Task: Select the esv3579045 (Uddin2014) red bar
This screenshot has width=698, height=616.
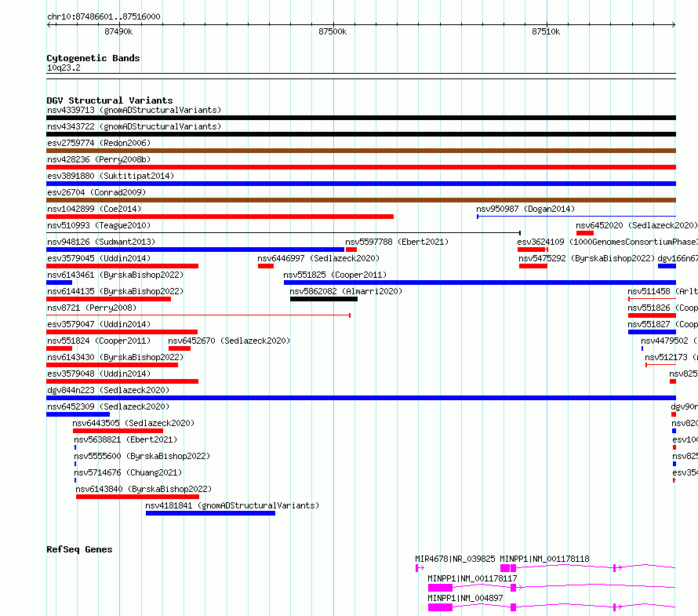Action: coord(122,266)
